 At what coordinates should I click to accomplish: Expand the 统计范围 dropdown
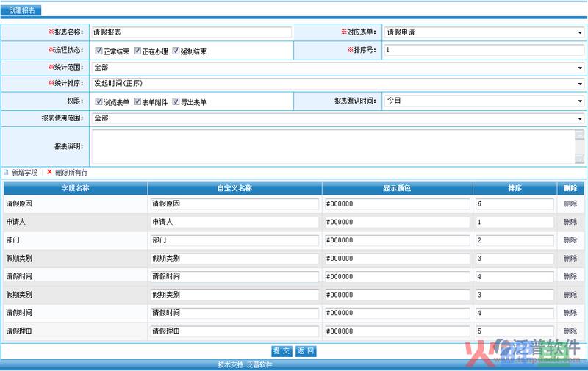point(338,68)
